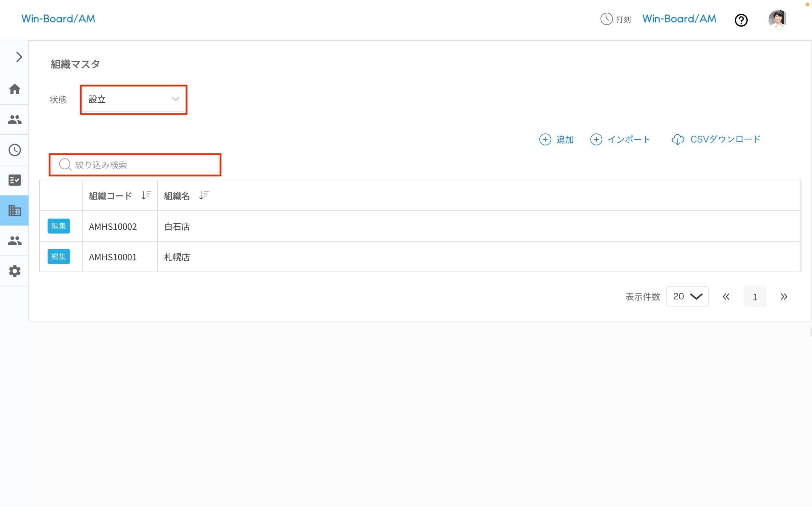The width and height of the screenshot is (812, 507).
Task: Click the user profile avatar
Action: [x=778, y=19]
